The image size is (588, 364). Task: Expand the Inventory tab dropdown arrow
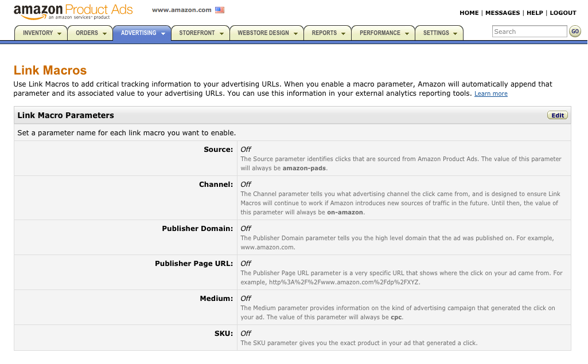click(x=59, y=34)
